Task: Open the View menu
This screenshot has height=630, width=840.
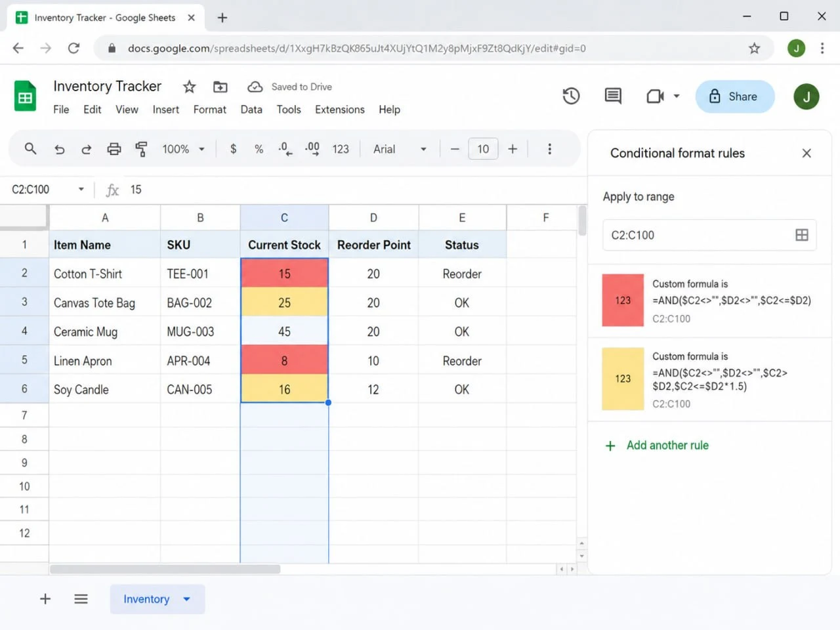Action: [127, 110]
